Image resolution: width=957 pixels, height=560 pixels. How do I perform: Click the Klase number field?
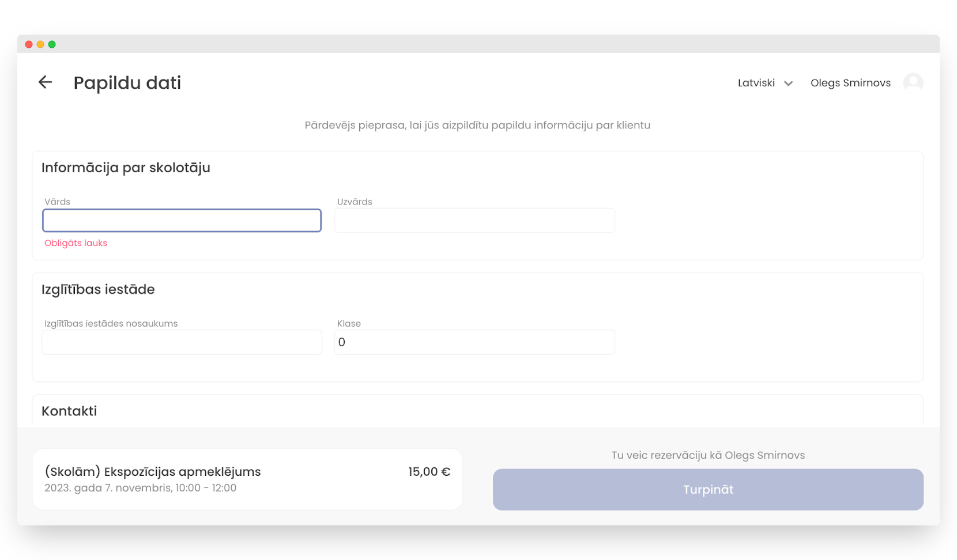[x=474, y=342]
